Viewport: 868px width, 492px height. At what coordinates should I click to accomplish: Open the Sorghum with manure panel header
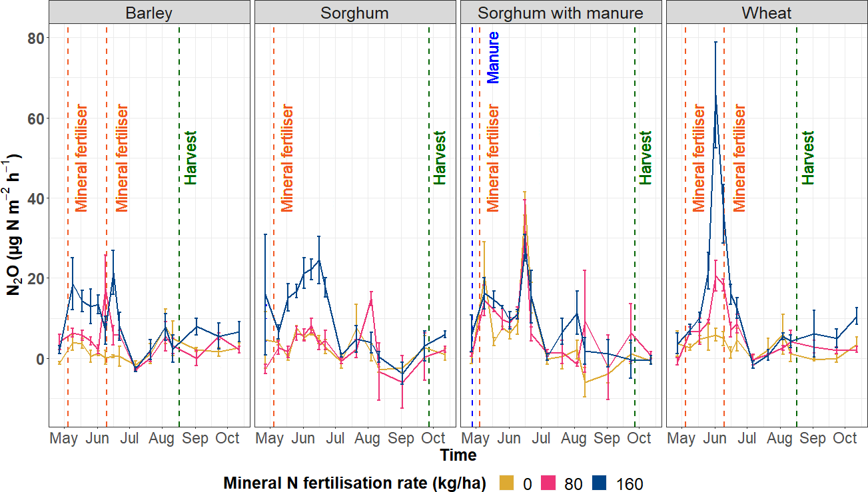[561, 13]
